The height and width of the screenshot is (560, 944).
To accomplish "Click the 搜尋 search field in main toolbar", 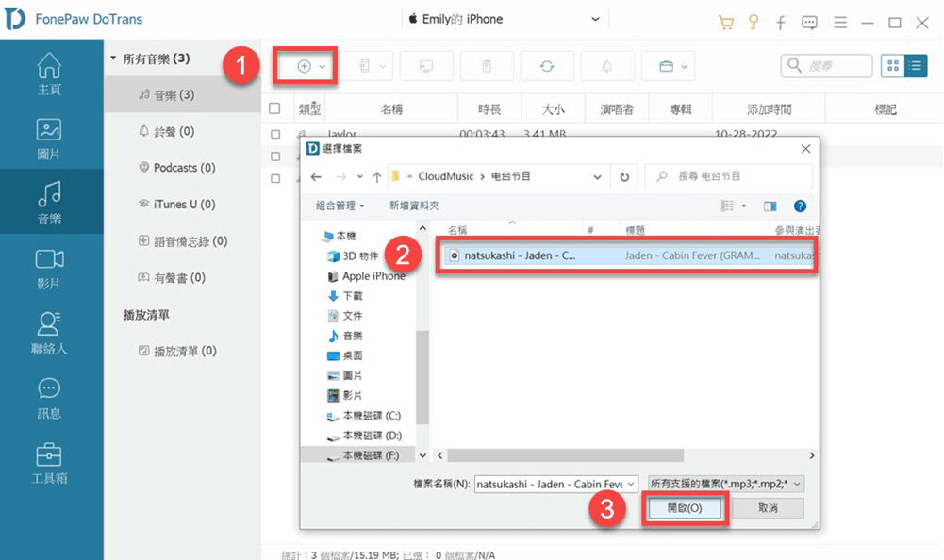I will coord(827,66).
